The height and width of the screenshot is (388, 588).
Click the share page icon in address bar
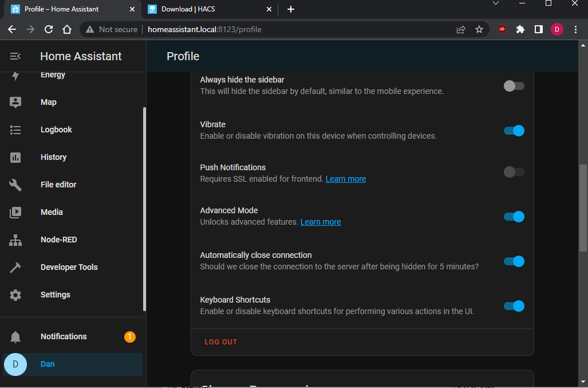pos(461,29)
